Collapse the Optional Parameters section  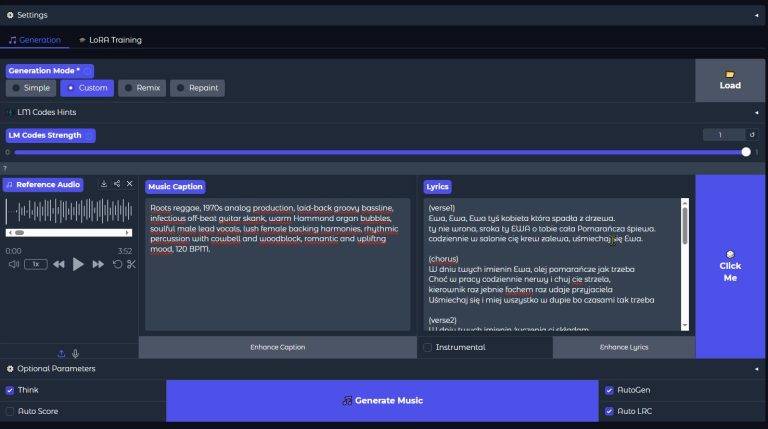[756, 369]
